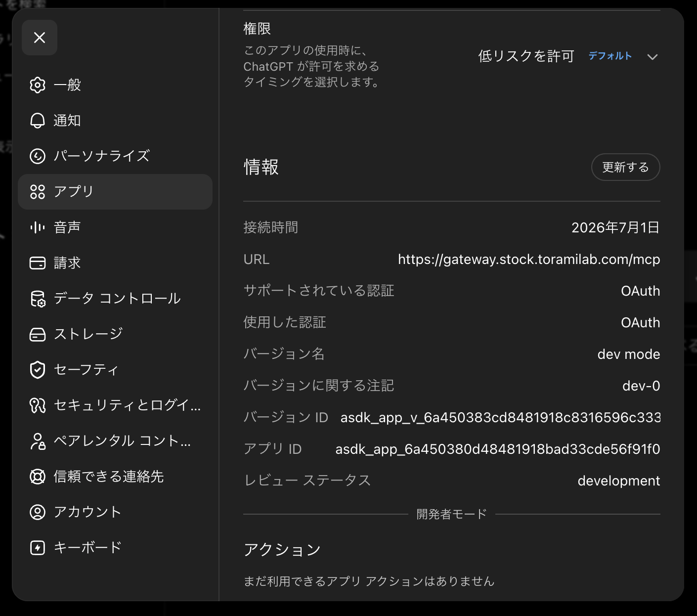This screenshot has height=616, width=697.
Task: Click the drive icon for ストレージ
Action: tap(38, 334)
